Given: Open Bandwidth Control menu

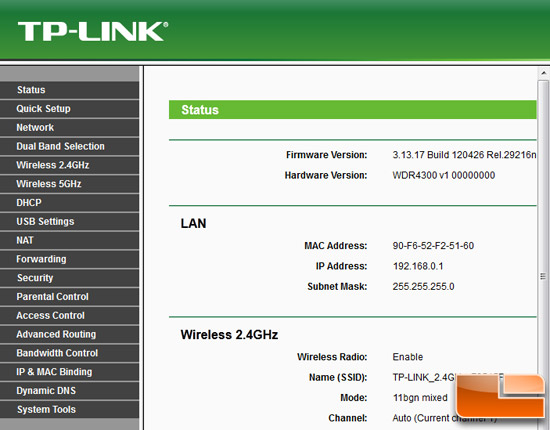Looking at the screenshot, I should coord(69,353).
